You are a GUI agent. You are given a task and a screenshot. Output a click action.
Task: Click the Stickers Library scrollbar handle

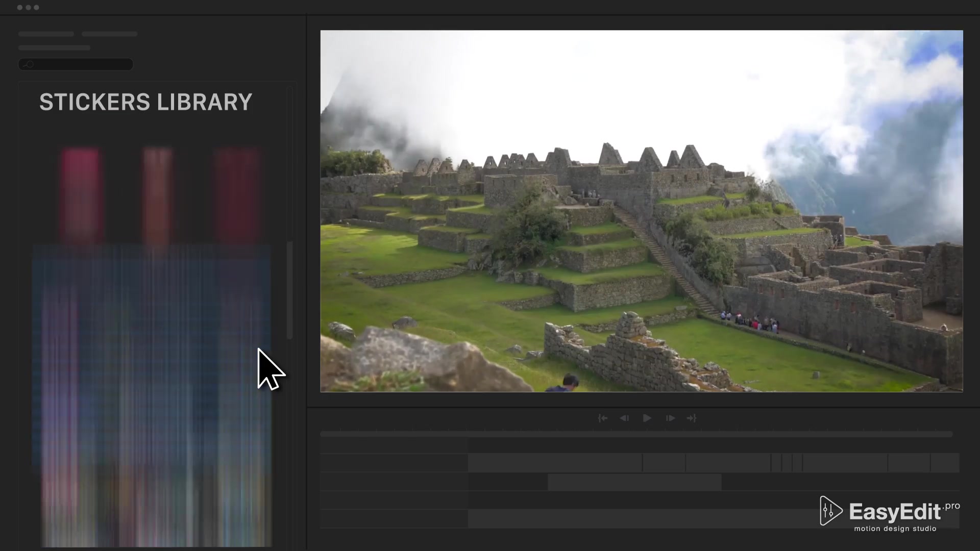pyautogui.click(x=289, y=290)
